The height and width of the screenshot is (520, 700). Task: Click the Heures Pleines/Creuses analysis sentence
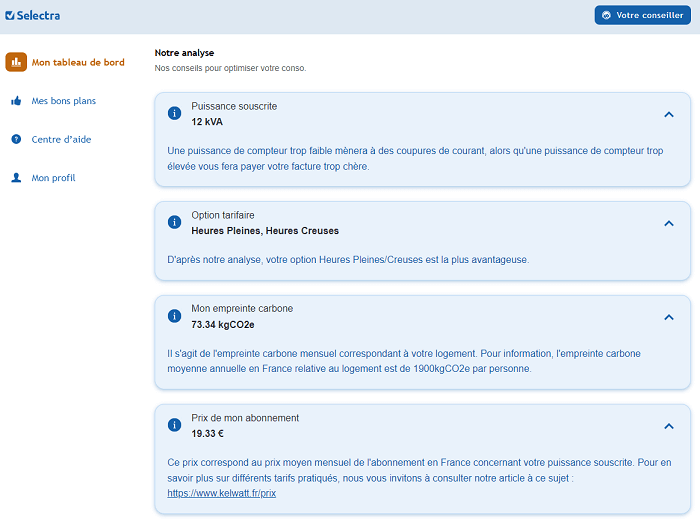[348, 260]
